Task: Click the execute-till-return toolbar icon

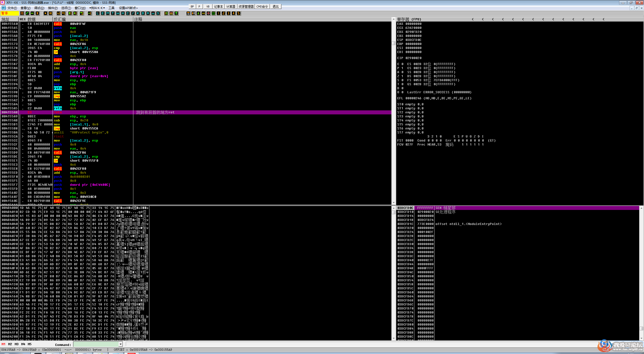Action: pyautogui.click(x=82, y=13)
